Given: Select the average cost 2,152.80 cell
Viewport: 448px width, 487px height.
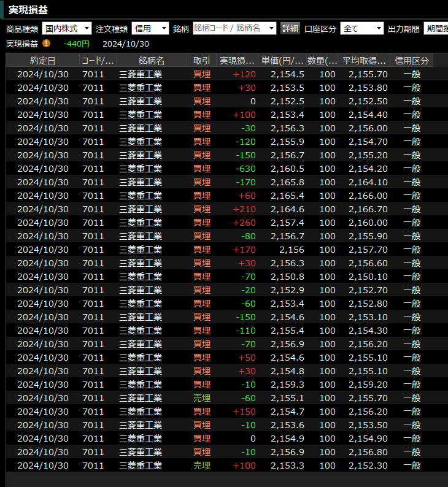Looking at the screenshot, I should pyautogui.click(x=368, y=304).
